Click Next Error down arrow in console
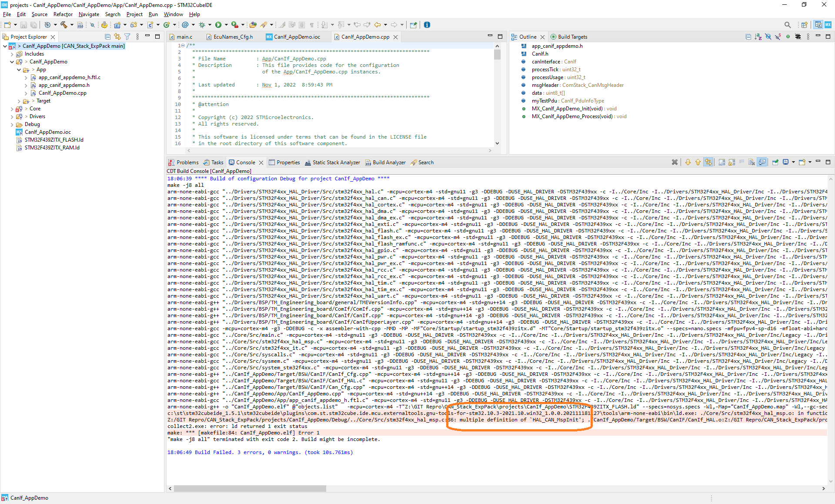Screen dimensions: 835x504 point(688,162)
